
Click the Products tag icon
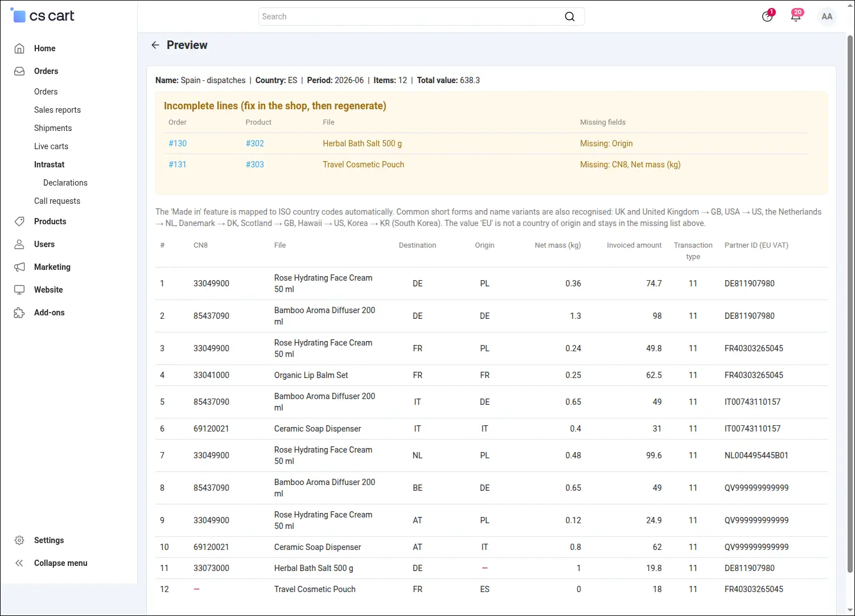[19, 221]
